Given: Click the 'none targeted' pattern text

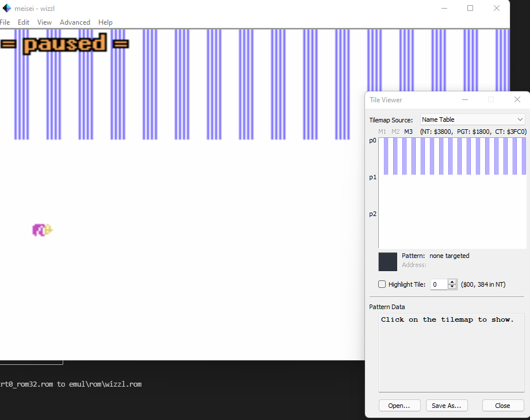Looking at the screenshot, I should [x=449, y=256].
